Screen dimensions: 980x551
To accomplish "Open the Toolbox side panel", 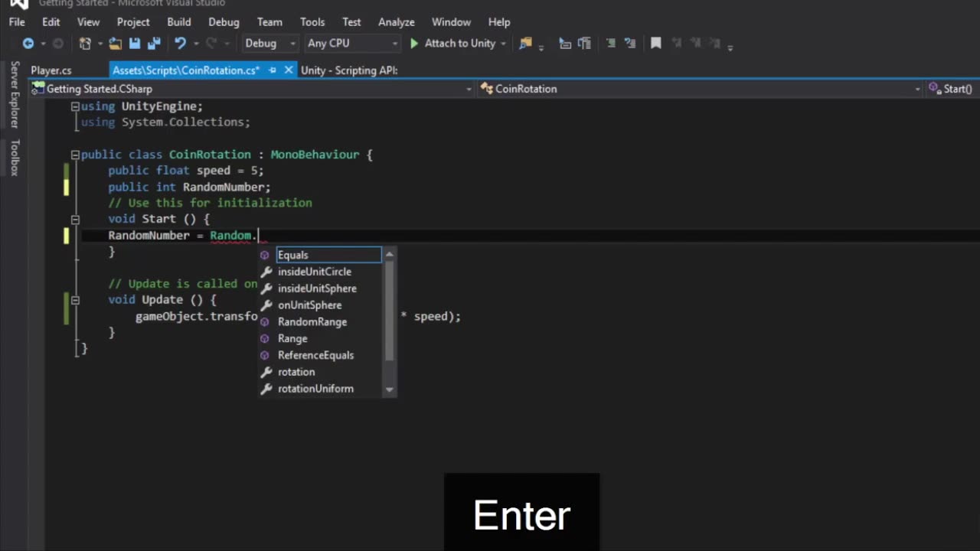I will pos(15,158).
